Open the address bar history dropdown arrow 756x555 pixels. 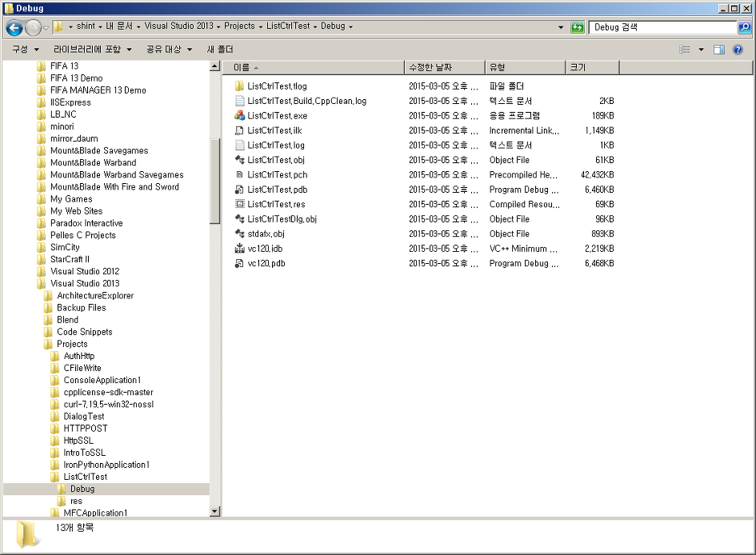pos(561,27)
